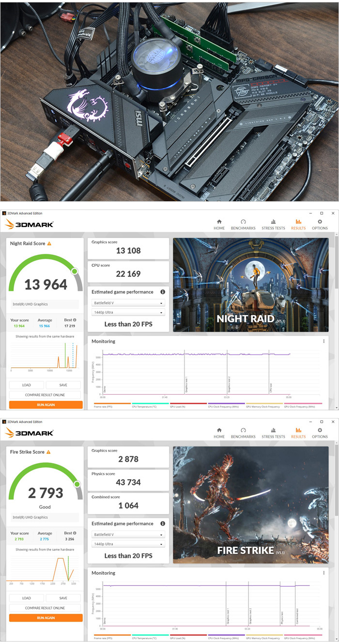This screenshot has width=339, height=644.
Task: Expand Battlefield V dropdown in Night Raid window
Action: point(128,303)
